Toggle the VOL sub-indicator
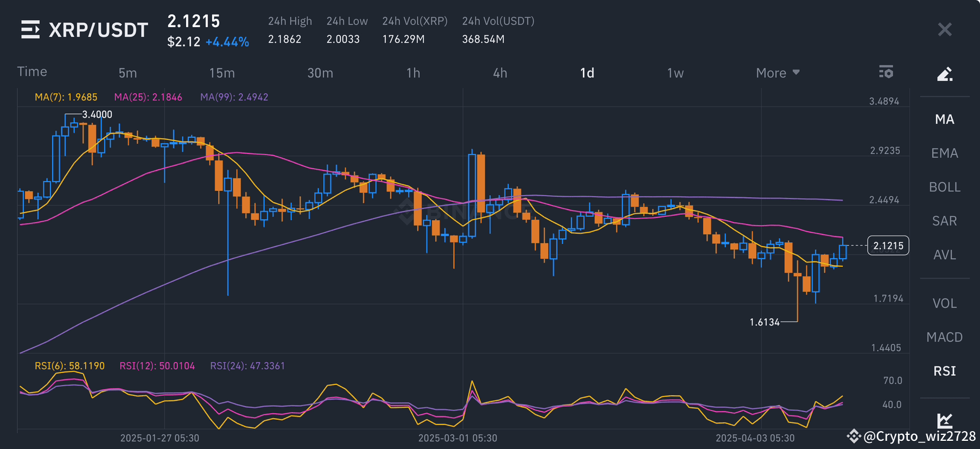 944,303
